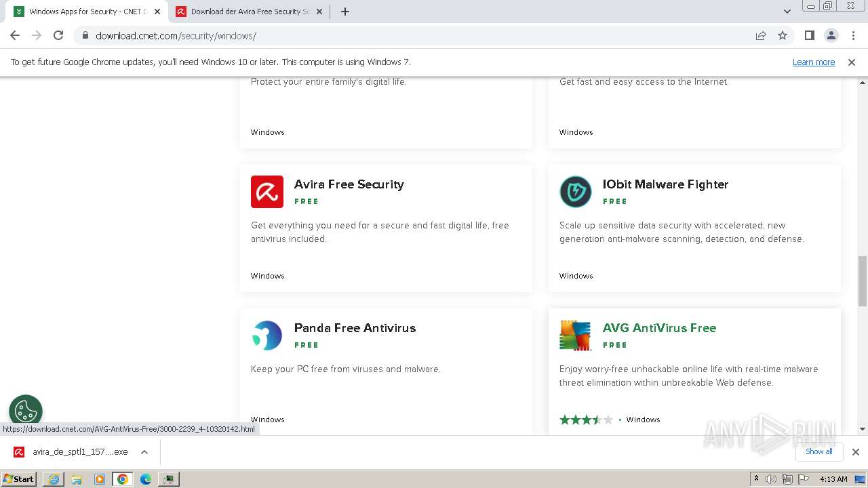Open the cookie preferences round button
868x488 pixels.
(x=26, y=411)
